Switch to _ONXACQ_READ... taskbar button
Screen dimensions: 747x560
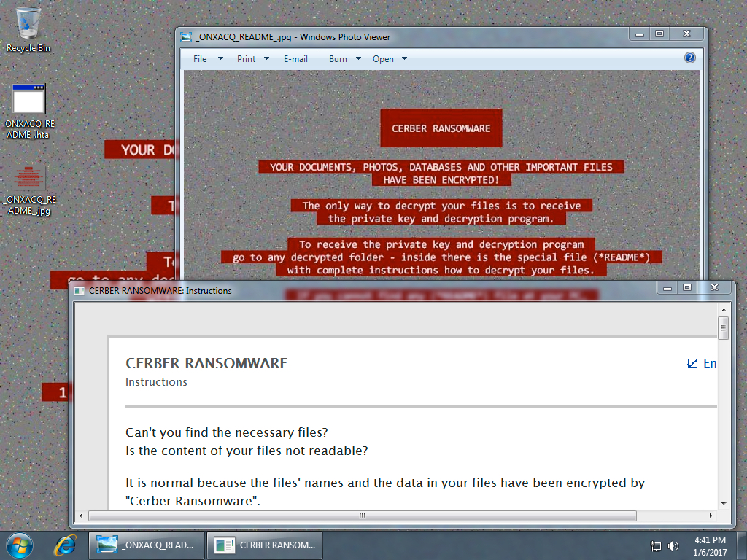point(147,545)
